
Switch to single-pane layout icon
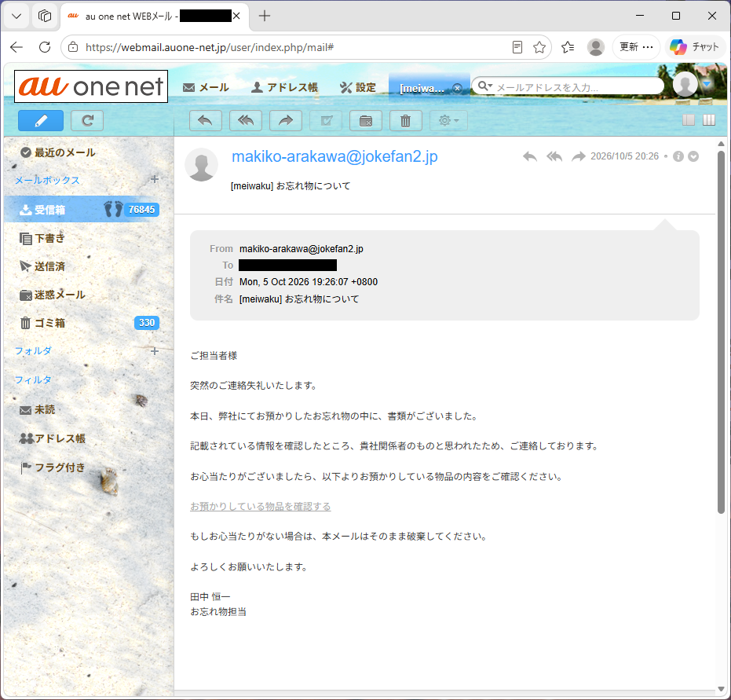(x=689, y=120)
